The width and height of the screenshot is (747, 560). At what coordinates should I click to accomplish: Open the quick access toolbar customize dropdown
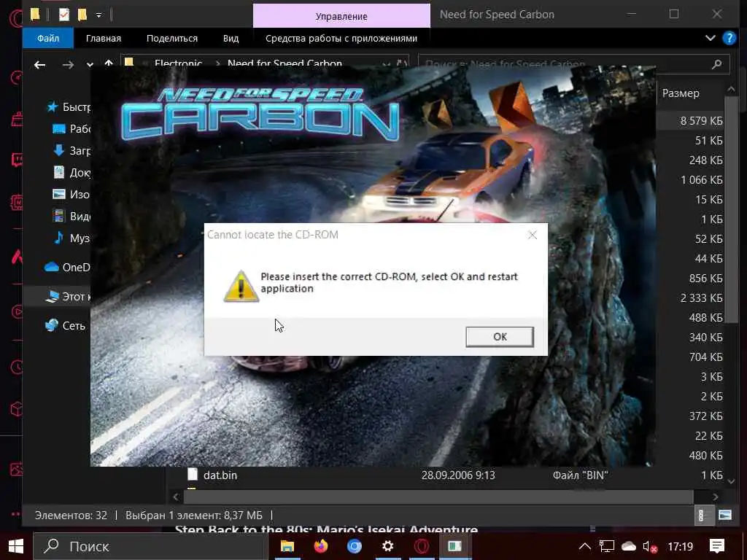98,15
